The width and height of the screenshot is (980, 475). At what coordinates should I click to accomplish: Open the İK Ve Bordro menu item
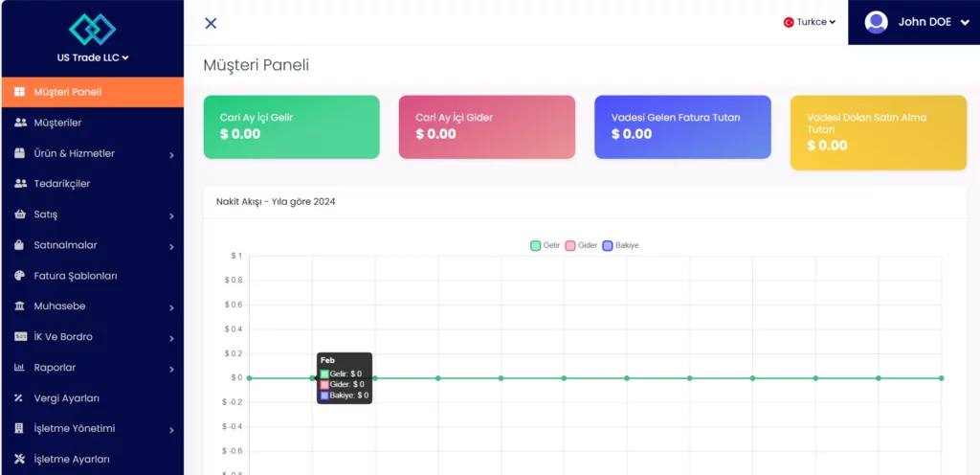tap(63, 337)
